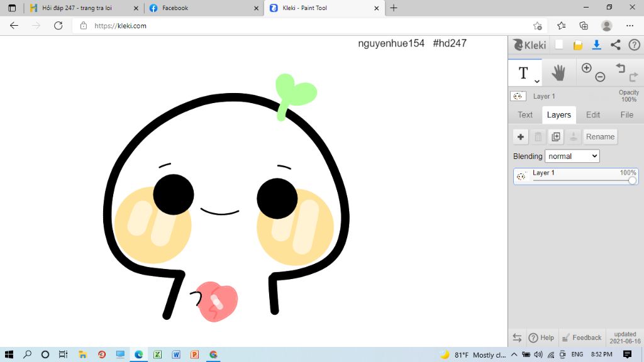Click the Layer 1 name in layers list
Image resolution: width=644 pixels, height=362 pixels.
543,173
